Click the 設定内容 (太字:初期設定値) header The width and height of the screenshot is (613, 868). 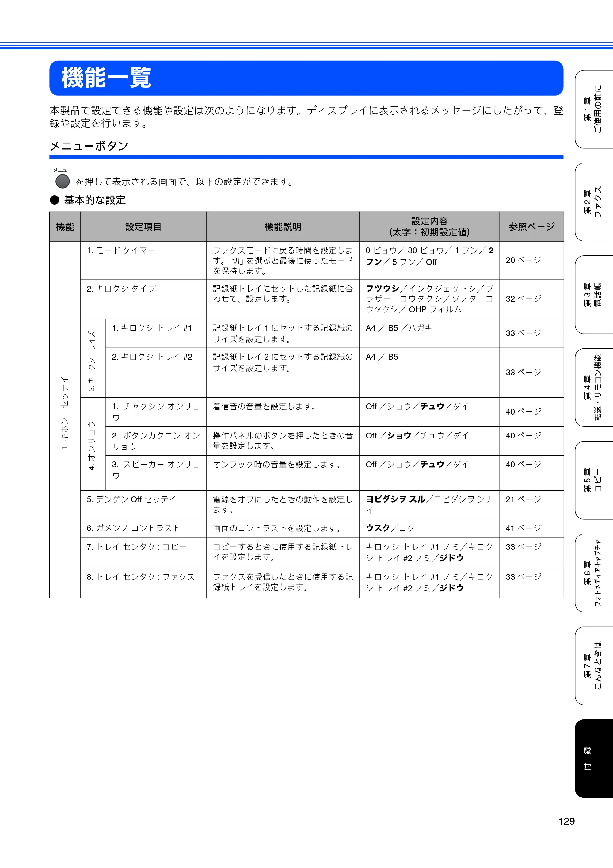[429, 227]
